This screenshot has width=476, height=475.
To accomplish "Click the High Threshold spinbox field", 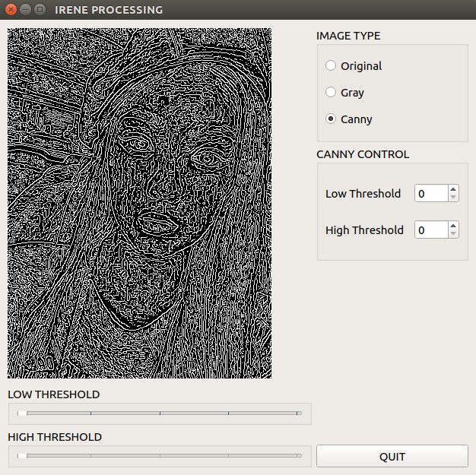I will coord(431,230).
